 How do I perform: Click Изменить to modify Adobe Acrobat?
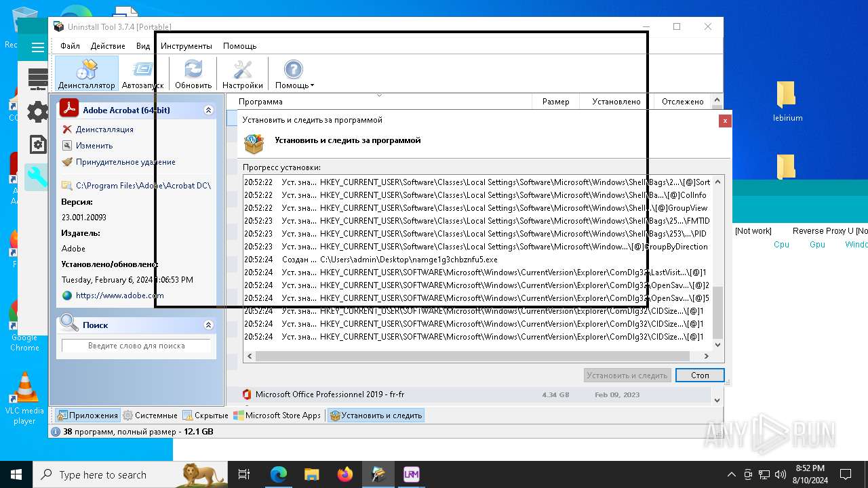click(94, 146)
